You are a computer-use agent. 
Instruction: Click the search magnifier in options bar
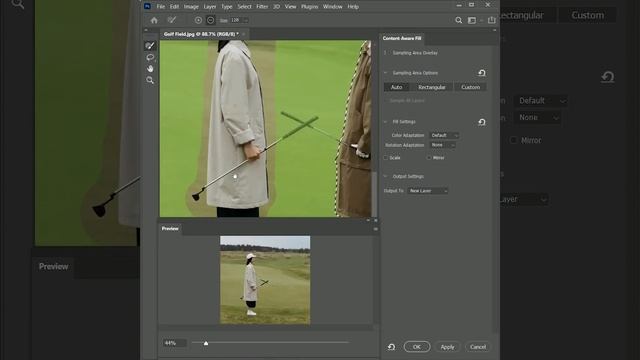(459, 20)
